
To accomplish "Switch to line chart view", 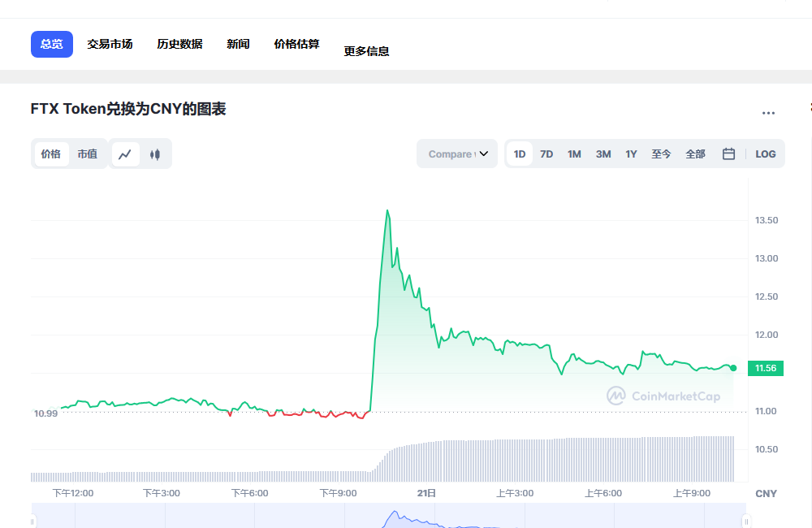I will click(125, 154).
